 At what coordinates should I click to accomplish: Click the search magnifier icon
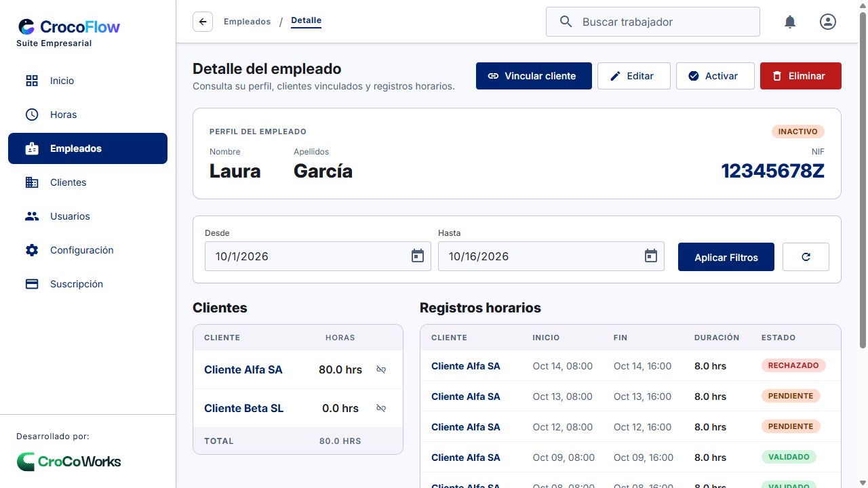[566, 22]
